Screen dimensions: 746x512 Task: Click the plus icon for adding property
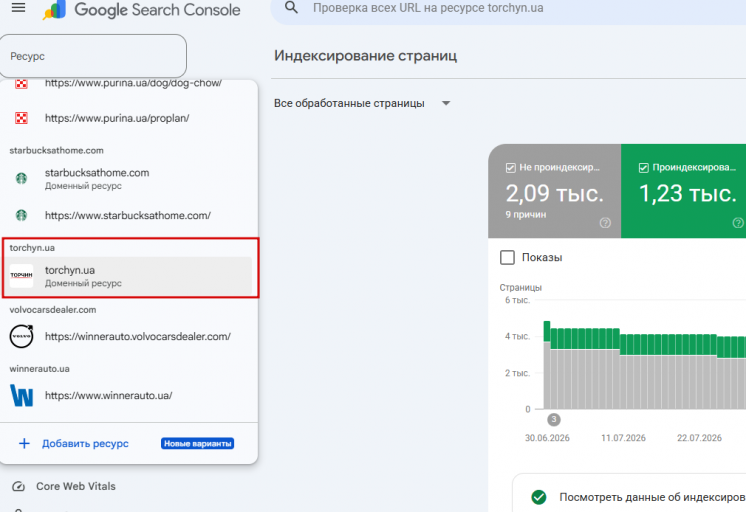(24, 443)
